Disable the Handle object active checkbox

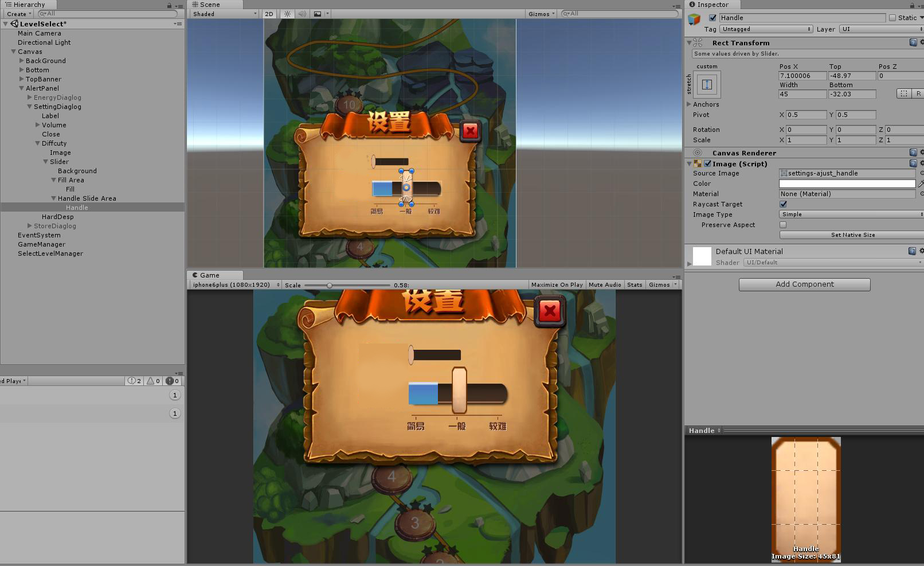point(712,18)
